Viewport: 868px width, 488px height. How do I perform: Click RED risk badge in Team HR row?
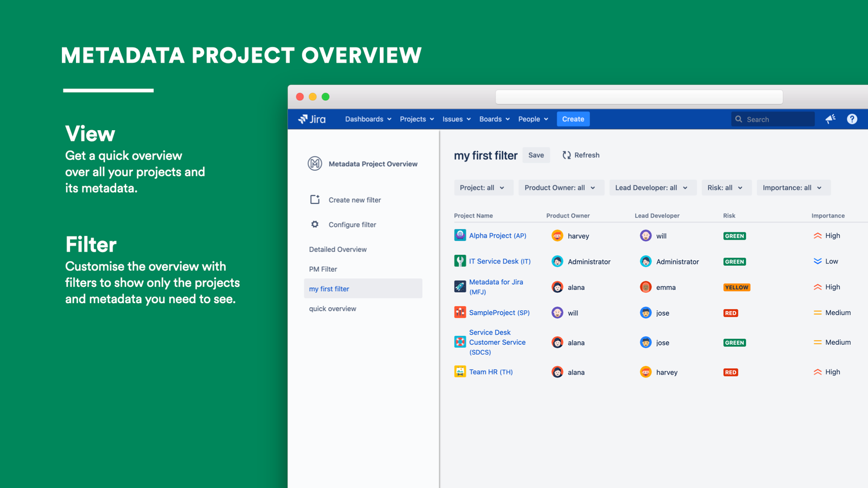coord(731,373)
